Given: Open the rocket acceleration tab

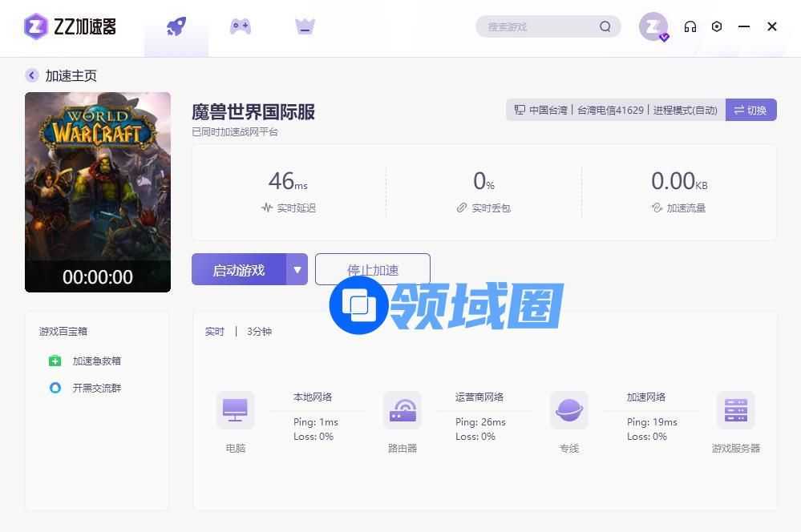Looking at the screenshot, I should click(x=176, y=27).
